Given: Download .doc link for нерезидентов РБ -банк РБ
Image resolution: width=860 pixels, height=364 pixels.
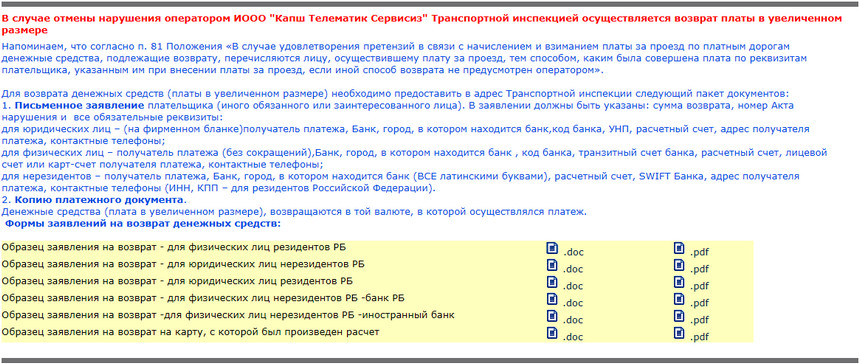Looking at the screenshot, I should coord(573,303).
